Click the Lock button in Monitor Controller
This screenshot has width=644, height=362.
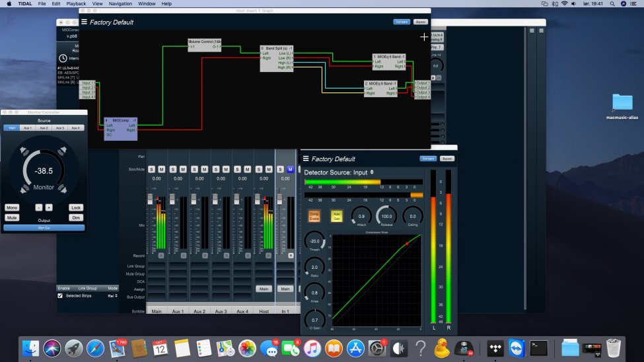click(x=76, y=207)
